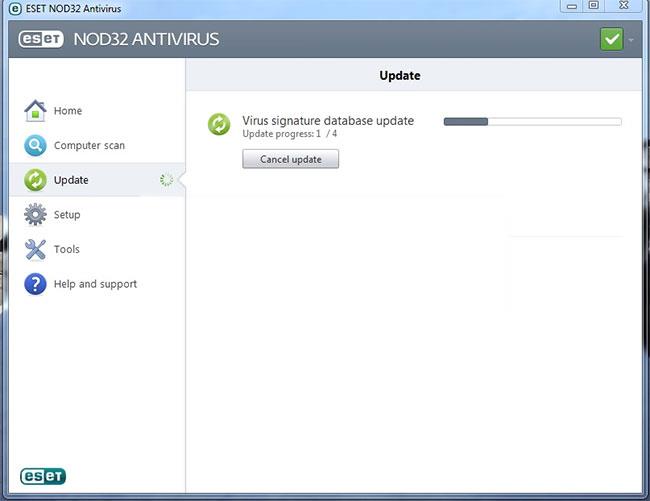Cancel the virus signature update
The width and height of the screenshot is (650, 501).
tap(291, 159)
